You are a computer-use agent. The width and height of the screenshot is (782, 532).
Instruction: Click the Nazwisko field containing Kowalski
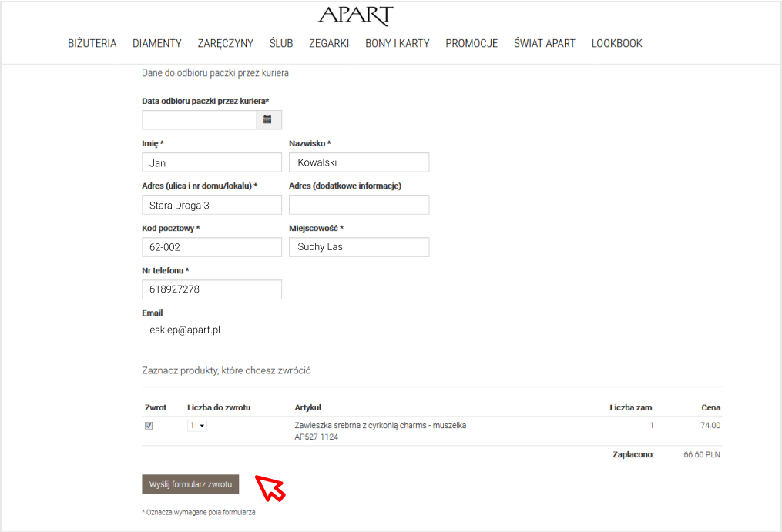pyautogui.click(x=359, y=162)
